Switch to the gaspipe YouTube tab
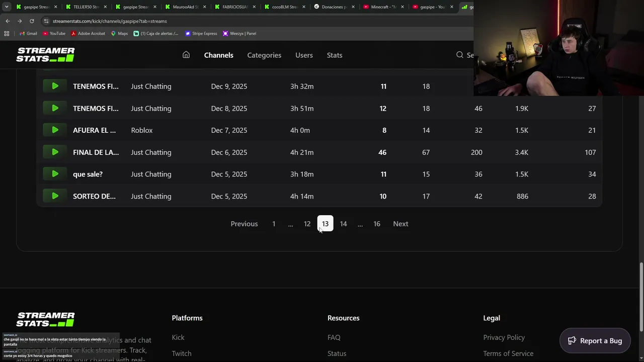The height and width of the screenshot is (362, 644). pos(433,7)
